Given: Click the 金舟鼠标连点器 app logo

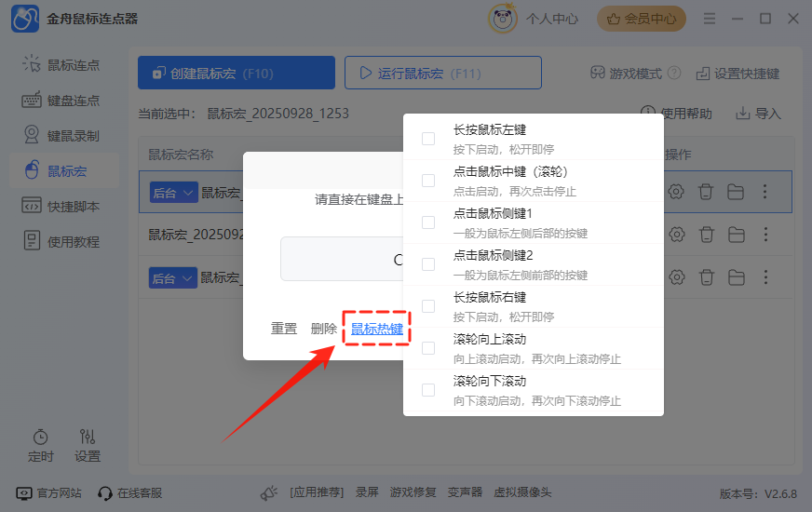Looking at the screenshot, I should click(25, 19).
